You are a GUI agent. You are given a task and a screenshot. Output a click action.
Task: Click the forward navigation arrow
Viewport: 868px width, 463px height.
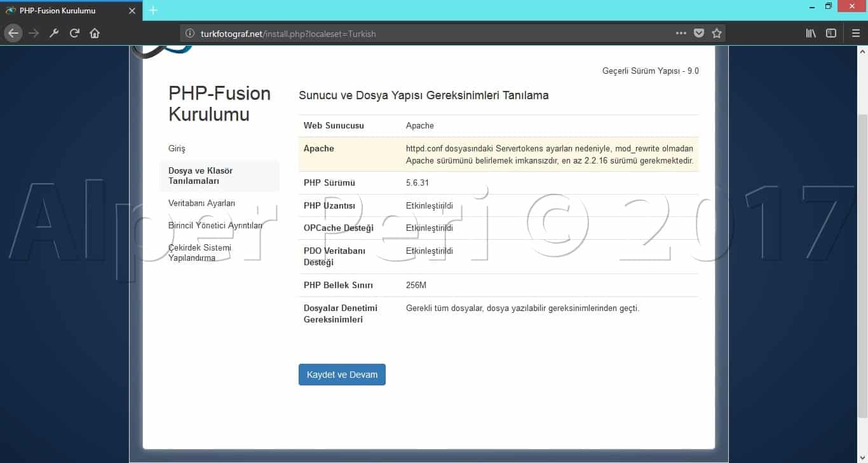coord(34,33)
